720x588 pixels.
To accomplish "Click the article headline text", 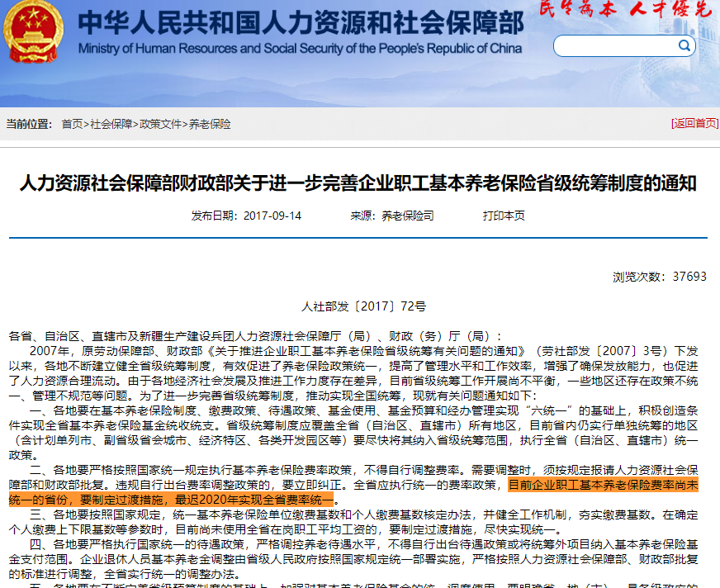I will tap(358, 183).
